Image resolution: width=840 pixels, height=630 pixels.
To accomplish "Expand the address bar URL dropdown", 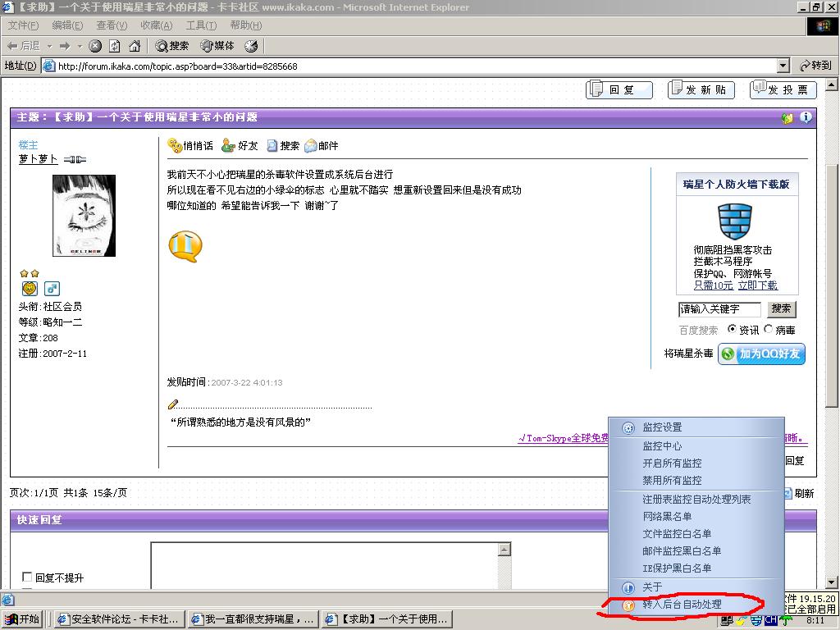I will [783, 66].
